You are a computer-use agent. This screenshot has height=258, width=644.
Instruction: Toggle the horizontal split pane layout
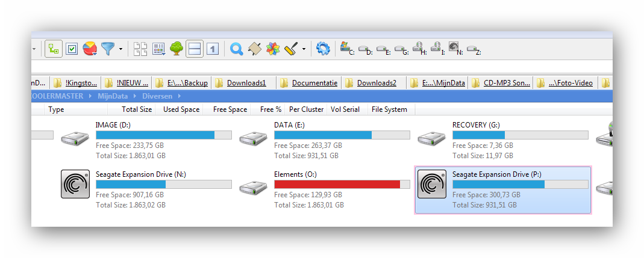(194, 49)
